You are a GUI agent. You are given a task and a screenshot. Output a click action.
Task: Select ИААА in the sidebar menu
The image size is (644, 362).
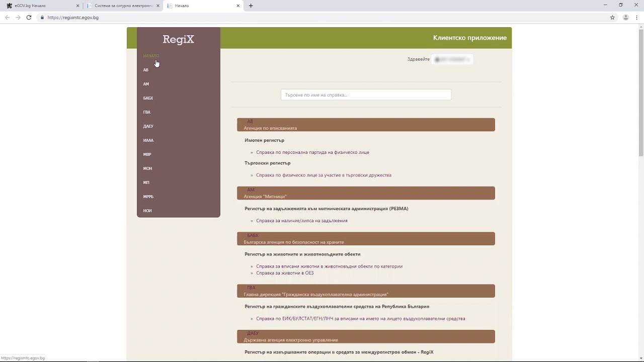(148, 140)
